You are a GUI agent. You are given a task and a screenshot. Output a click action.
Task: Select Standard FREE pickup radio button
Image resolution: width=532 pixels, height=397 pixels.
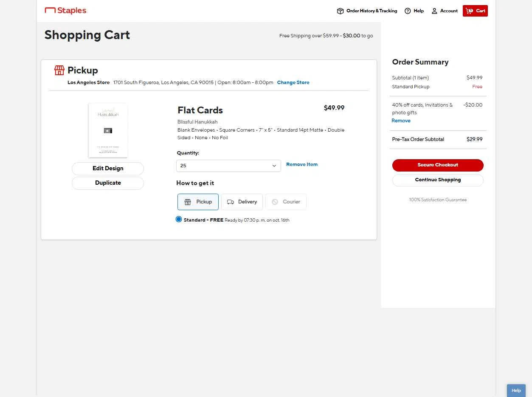pyautogui.click(x=179, y=220)
